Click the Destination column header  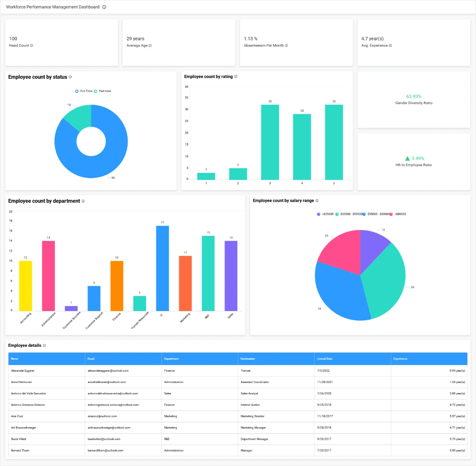pyautogui.click(x=276, y=359)
